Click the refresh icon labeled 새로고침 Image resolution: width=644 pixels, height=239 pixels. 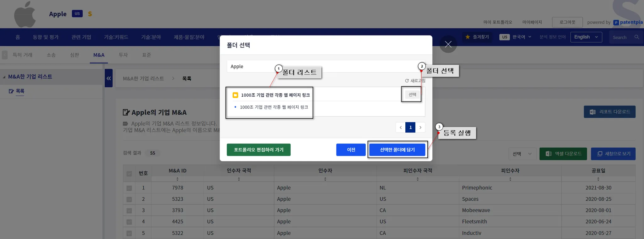[407, 81]
